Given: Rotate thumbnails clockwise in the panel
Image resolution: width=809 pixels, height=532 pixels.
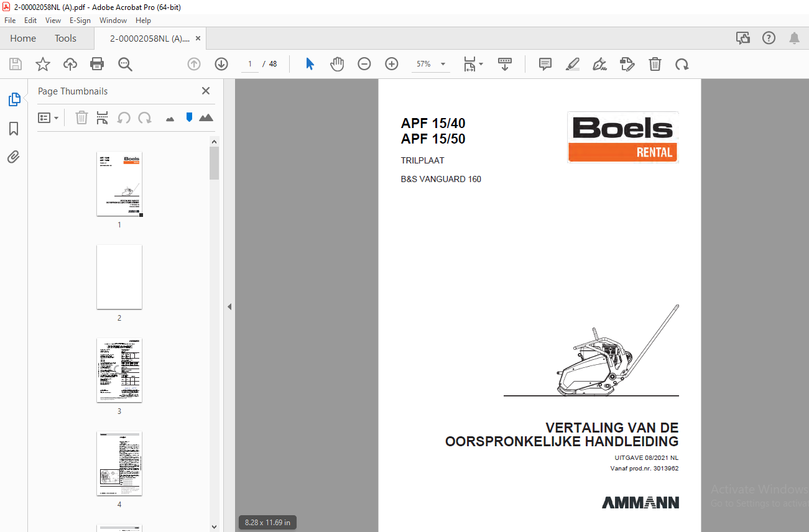Looking at the screenshot, I should (145, 117).
